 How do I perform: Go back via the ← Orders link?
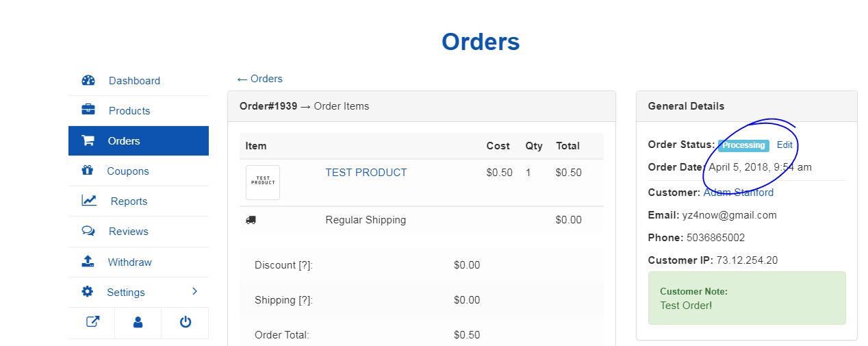pos(259,79)
